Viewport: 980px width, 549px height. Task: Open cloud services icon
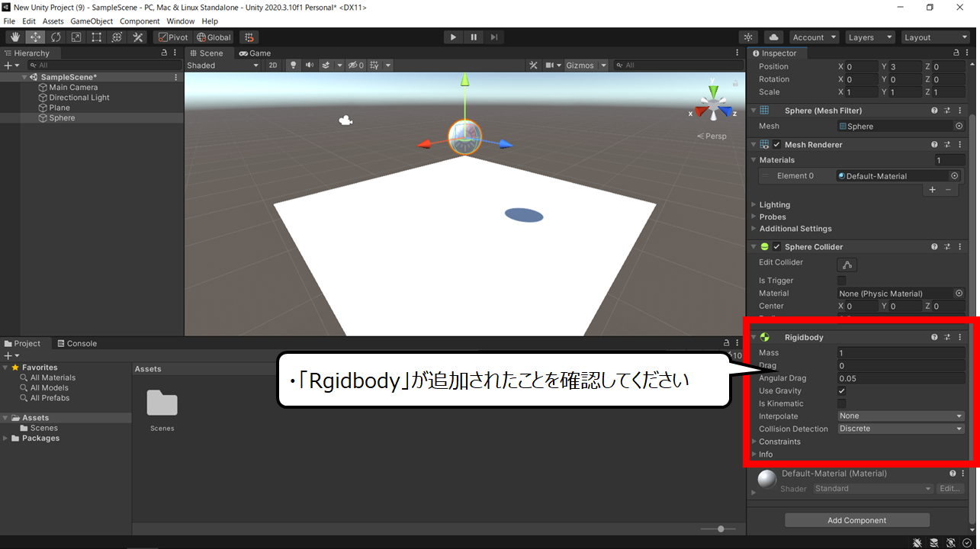point(773,37)
